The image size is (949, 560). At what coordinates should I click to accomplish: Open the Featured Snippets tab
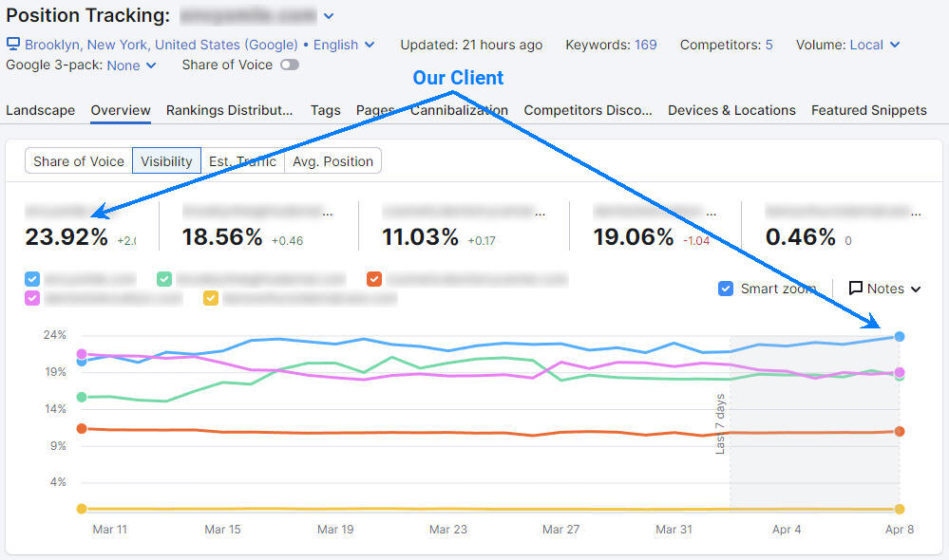point(868,110)
